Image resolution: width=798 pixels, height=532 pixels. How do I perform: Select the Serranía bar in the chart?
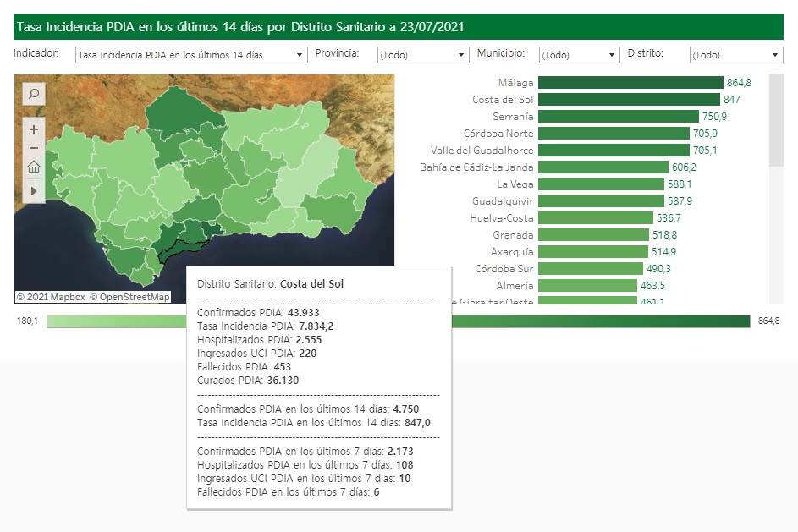619,117
